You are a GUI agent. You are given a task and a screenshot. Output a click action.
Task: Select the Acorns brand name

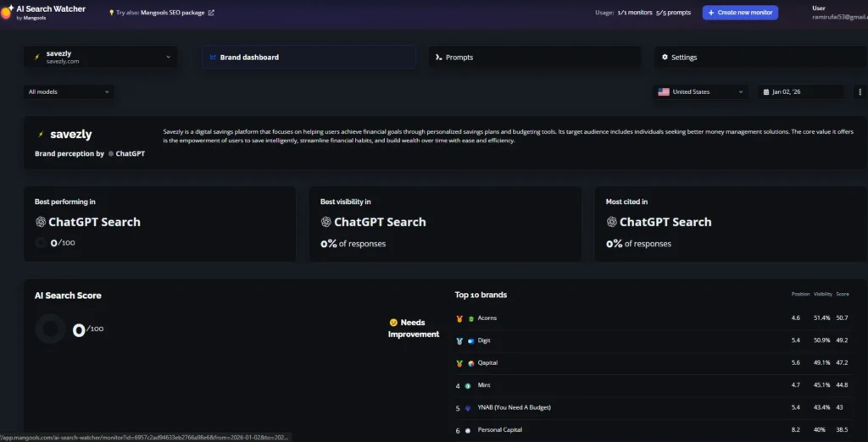pos(487,318)
